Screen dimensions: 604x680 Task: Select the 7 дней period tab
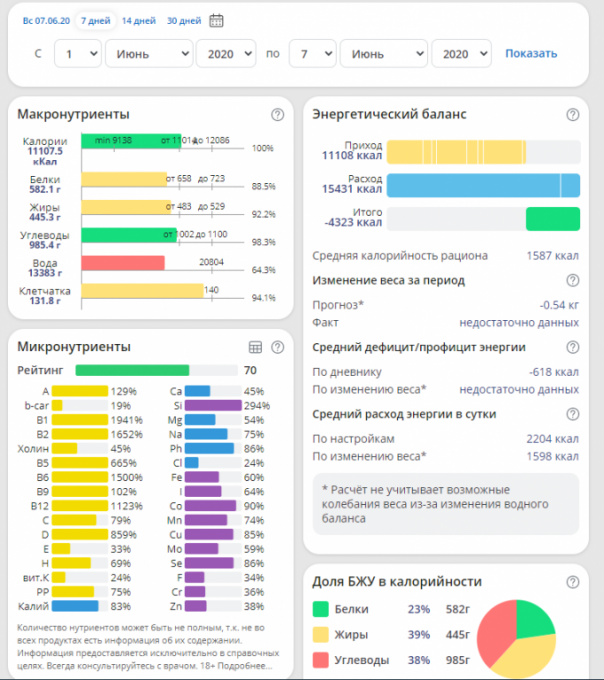94,20
